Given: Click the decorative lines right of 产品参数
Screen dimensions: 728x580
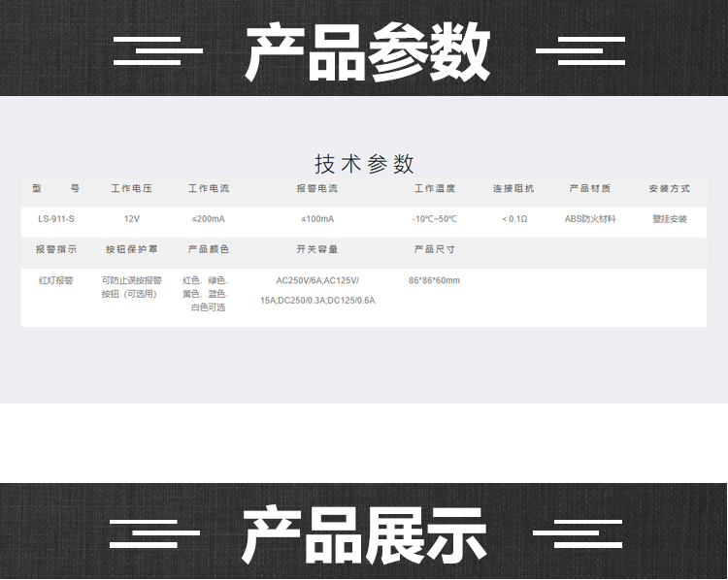Looking at the screenshot, I should click(x=580, y=50).
